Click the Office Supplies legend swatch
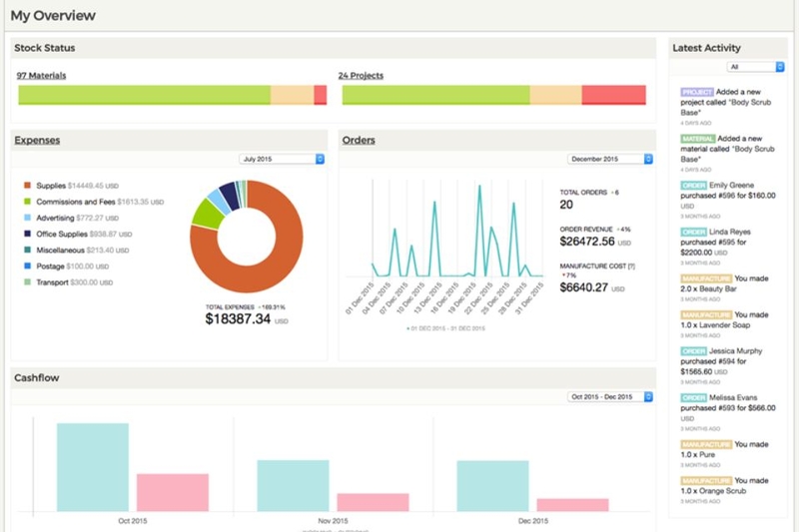This screenshot has width=799, height=532. click(28, 234)
